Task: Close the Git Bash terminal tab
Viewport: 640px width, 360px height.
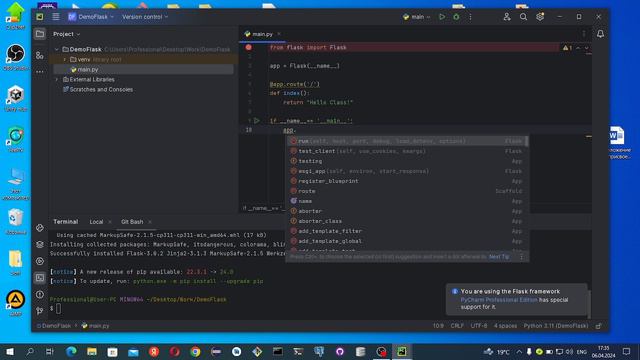Action: pos(150,222)
